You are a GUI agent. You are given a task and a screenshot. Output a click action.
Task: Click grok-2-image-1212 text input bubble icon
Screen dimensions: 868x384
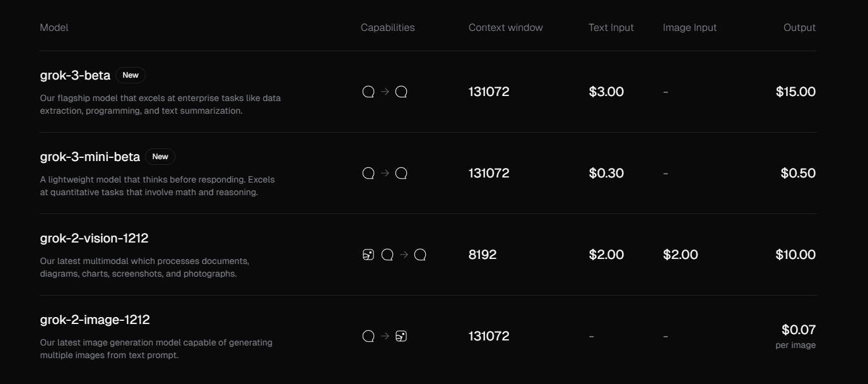(x=368, y=336)
